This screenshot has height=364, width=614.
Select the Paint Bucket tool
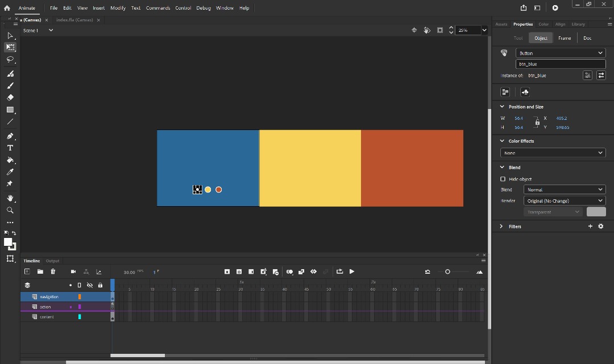tap(10, 160)
